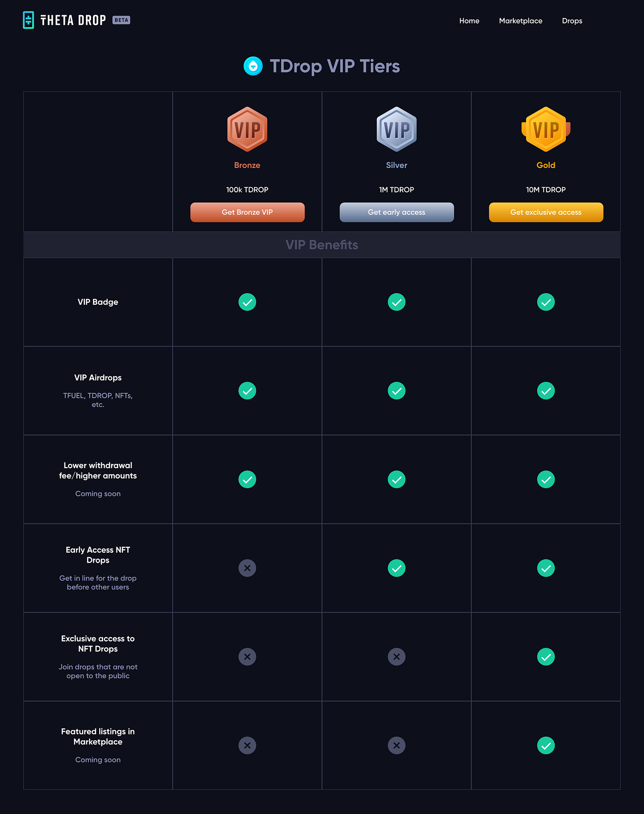Click the Theta Drop logo icon
This screenshot has height=814, width=644.
pyautogui.click(x=29, y=20)
